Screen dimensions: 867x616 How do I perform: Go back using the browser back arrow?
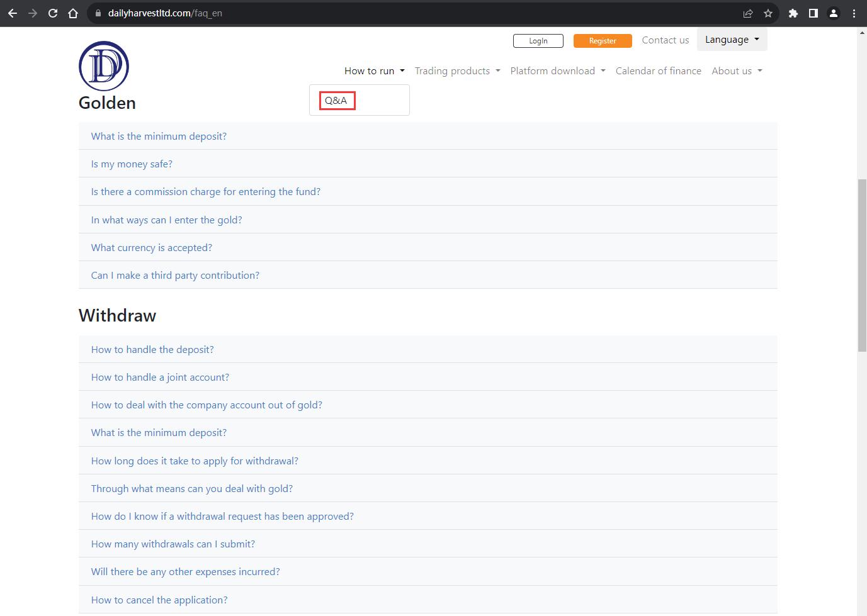coord(13,13)
